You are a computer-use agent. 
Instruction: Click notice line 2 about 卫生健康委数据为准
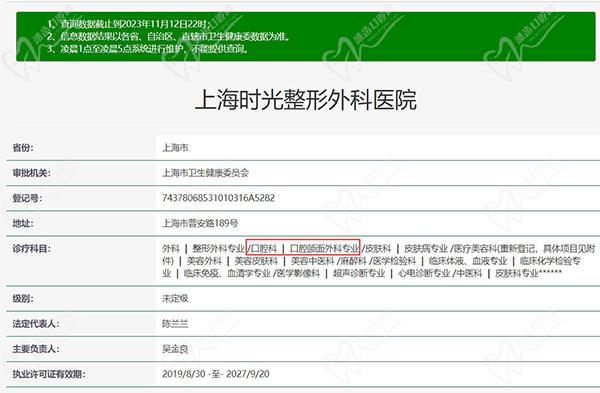point(168,36)
